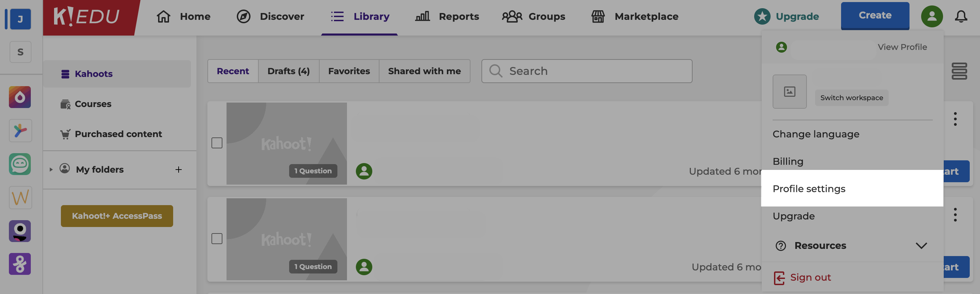Open first kahoot's three-dot options menu
This screenshot has width=980, height=294.
(955, 119)
